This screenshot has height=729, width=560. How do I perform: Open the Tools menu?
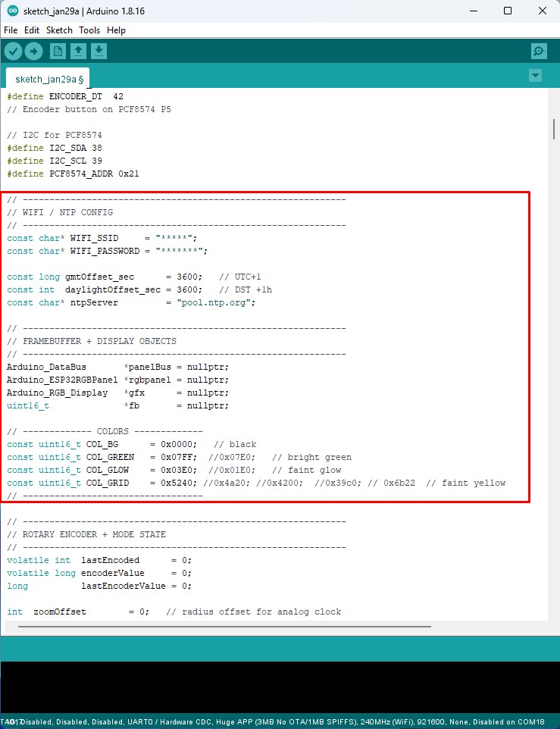[89, 30]
